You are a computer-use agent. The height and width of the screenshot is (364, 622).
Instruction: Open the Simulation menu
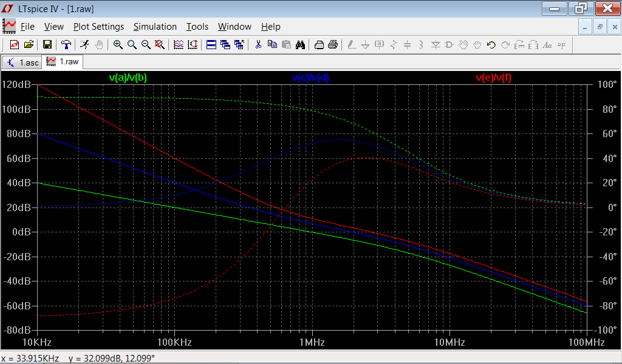pos(155,27)
